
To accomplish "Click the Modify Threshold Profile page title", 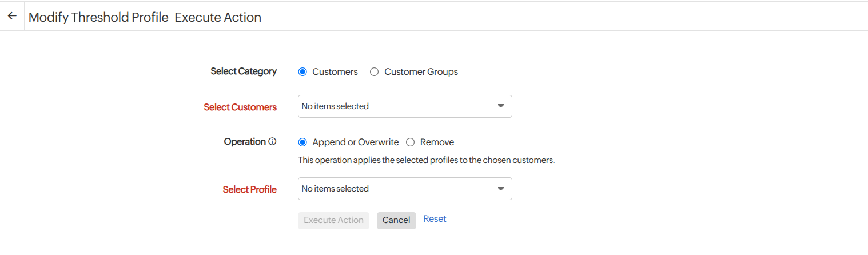I will tap(98, 18).
